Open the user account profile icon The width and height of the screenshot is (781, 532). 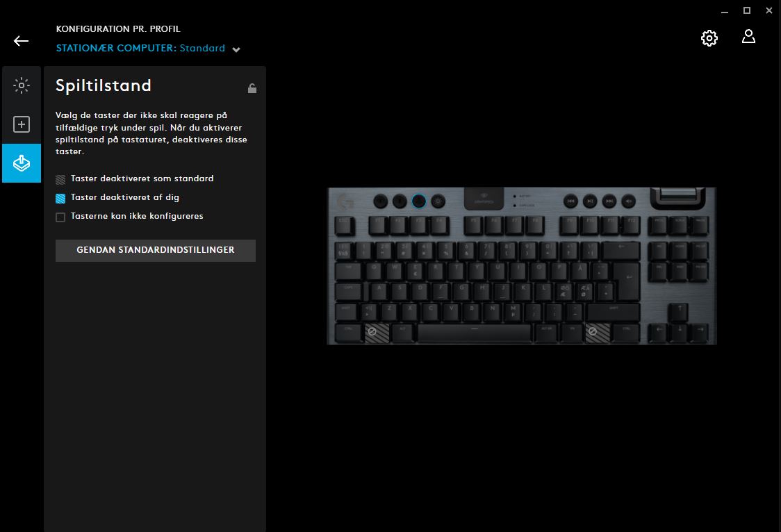point(748,36)
